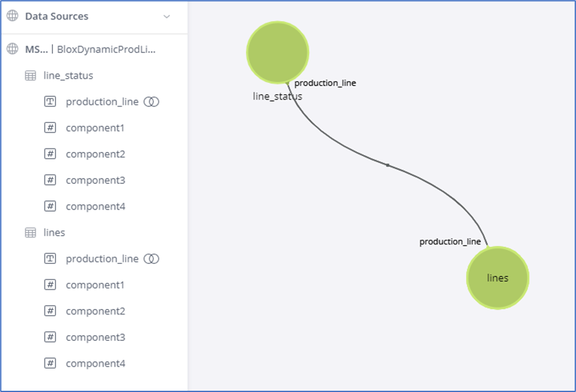The width and height of the screenshot is (576, 392).
Task: Click the table icon beside lines
Action: 30,233
